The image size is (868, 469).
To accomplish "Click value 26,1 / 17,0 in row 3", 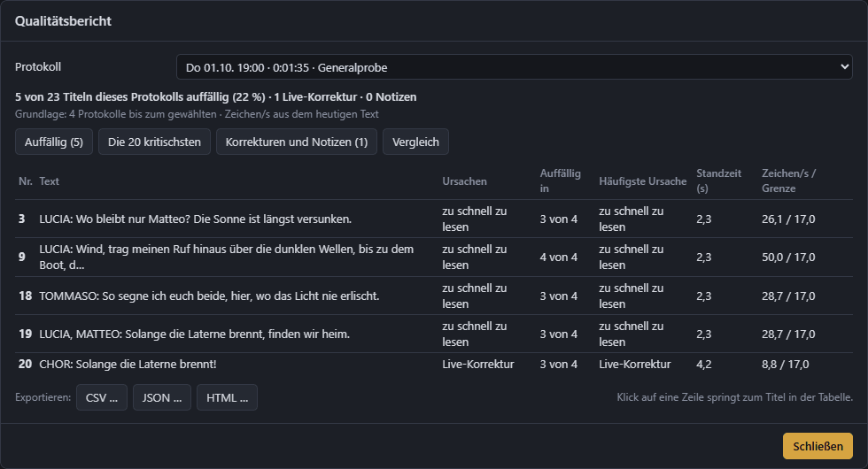I will (788, 219).
